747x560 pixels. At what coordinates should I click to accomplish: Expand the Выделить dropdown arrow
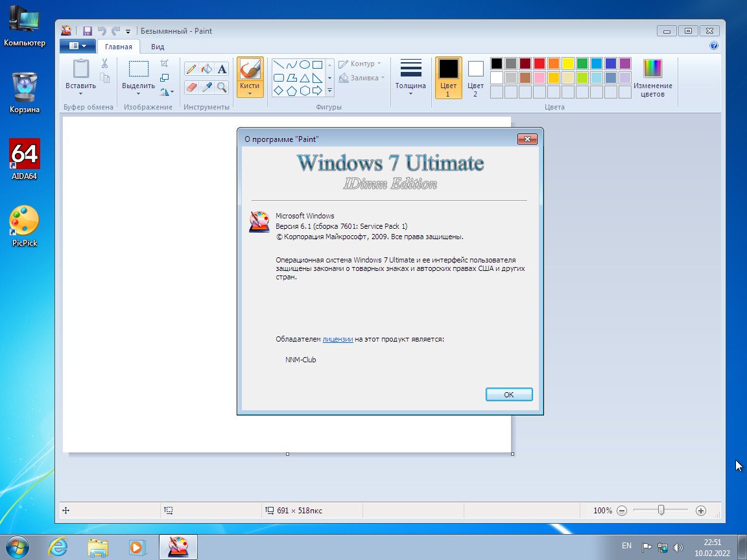(138, 94)
